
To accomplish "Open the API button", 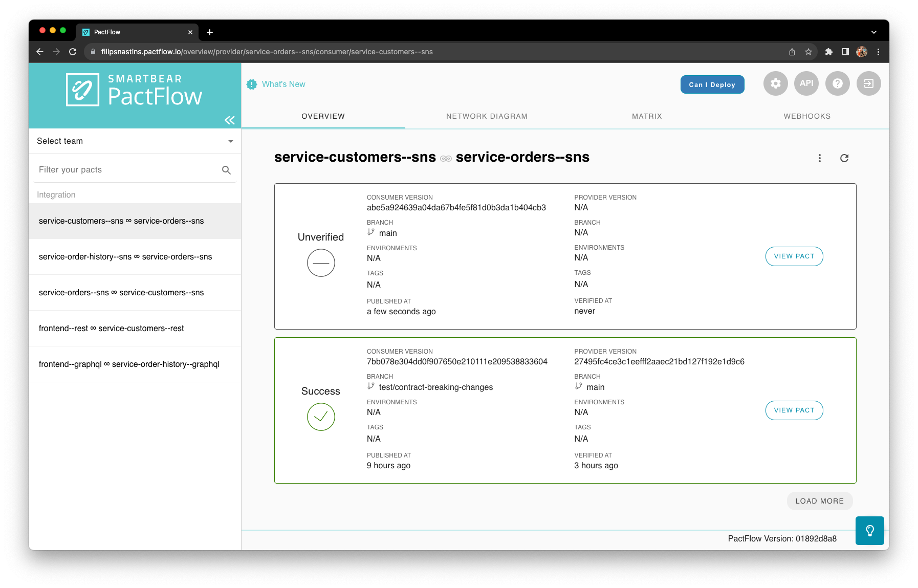I will 806,83.
